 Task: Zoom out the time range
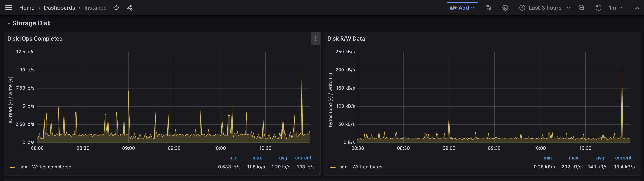click(582, 8)
